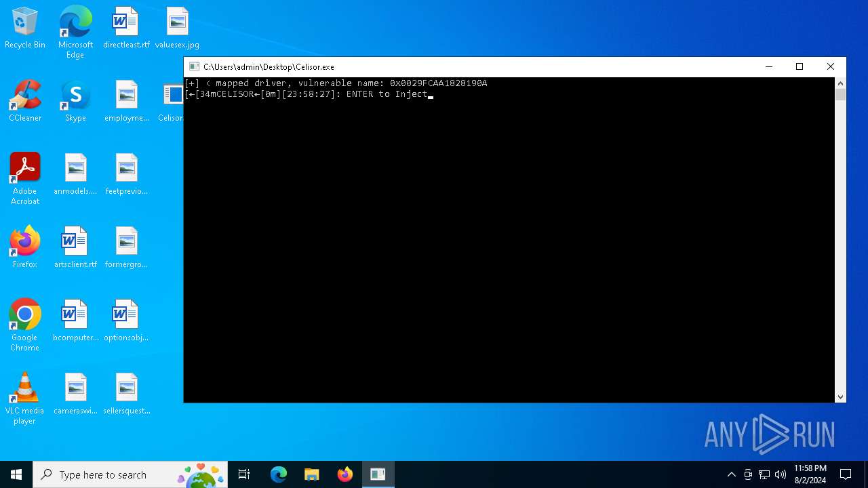Select the employme... image file icon
Screen dimensions: 868x488
tap(126, 102)
